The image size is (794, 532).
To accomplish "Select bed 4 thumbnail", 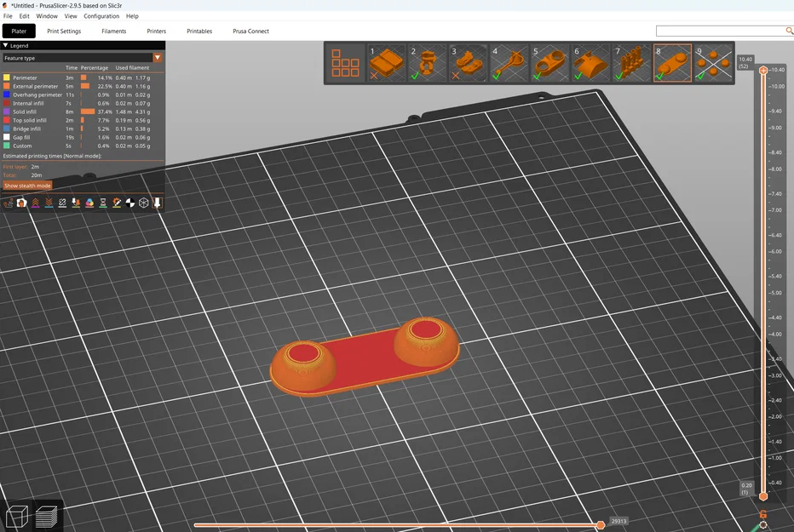I will (x=509, y=63).
